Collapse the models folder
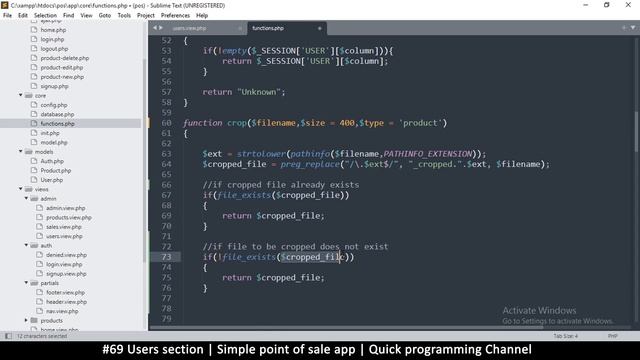The width and height of the screenshot is (640, 360). click(x=20, y=151)
